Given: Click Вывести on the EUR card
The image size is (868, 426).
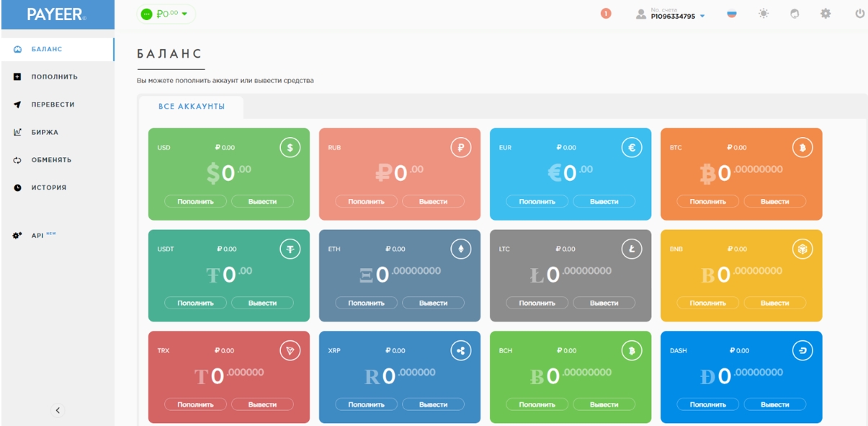Looking at the screenshot, I should pyautogui.click(x=604, y=202).
